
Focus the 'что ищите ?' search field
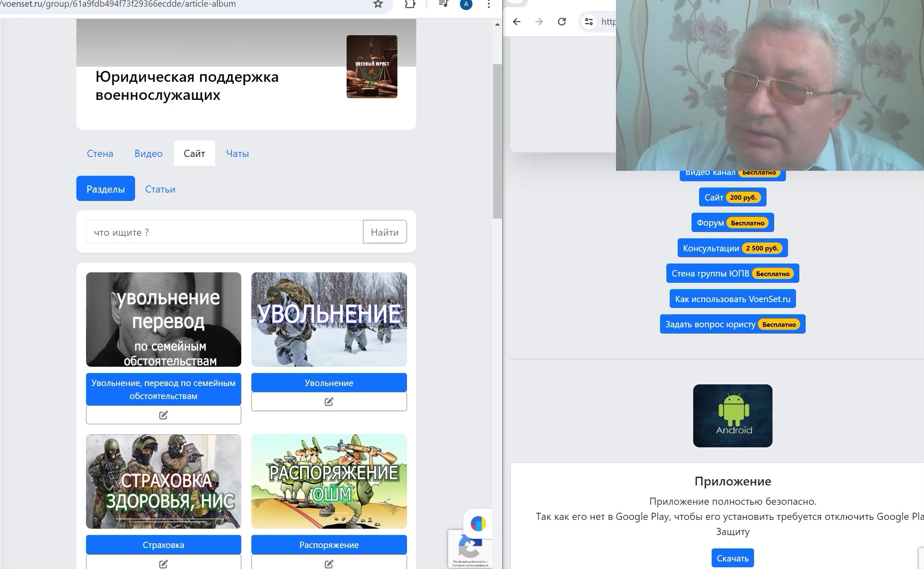click(x=224, y=232)
